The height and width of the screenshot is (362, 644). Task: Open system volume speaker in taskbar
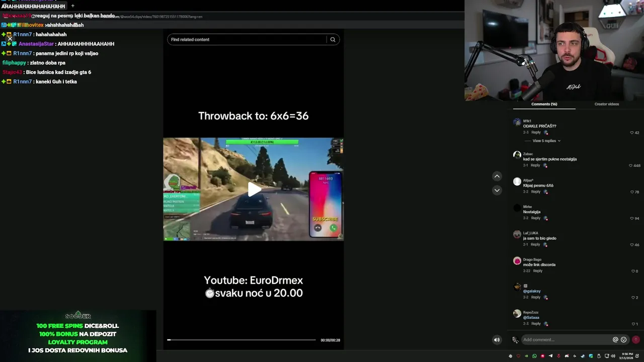(613, 356)
